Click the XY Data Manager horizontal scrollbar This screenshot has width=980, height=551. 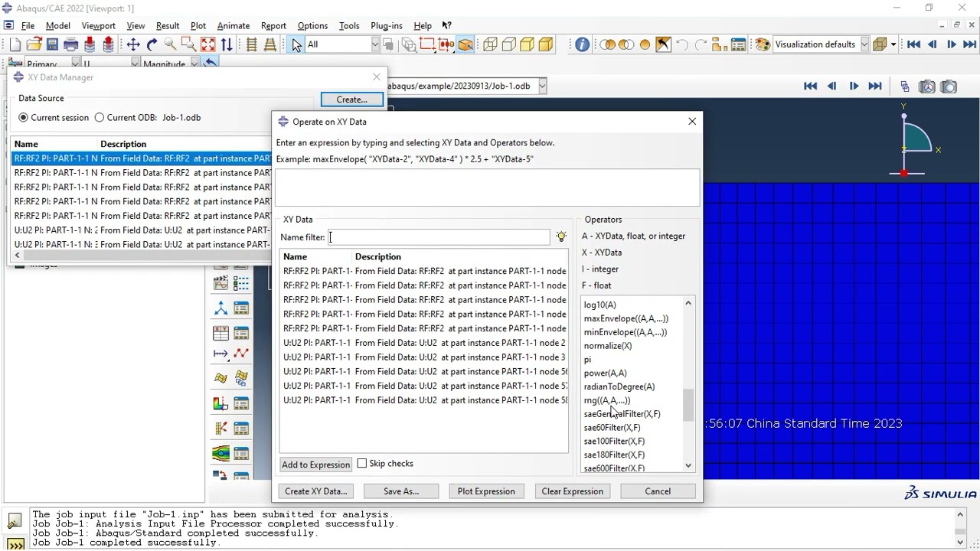click(142, 256)
